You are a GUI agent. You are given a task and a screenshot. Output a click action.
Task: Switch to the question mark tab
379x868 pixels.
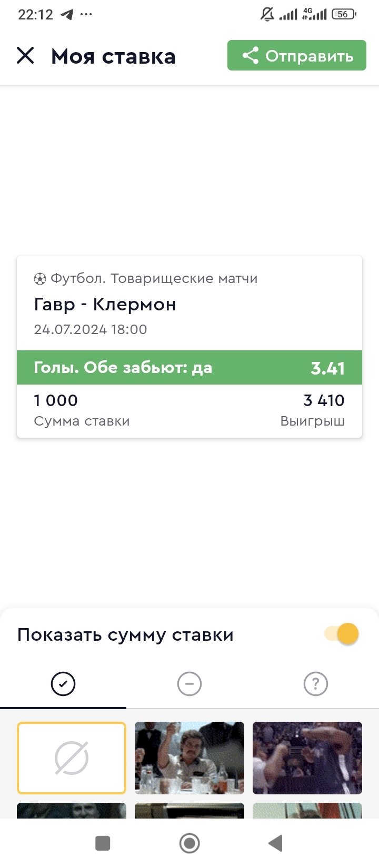click(316, 684)
